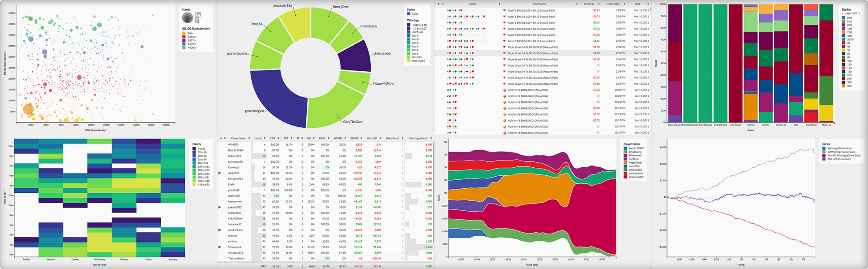
Task: Click the site icon on the 10:19 PM Hold'em hand
Action: click(x=505, y=108)
